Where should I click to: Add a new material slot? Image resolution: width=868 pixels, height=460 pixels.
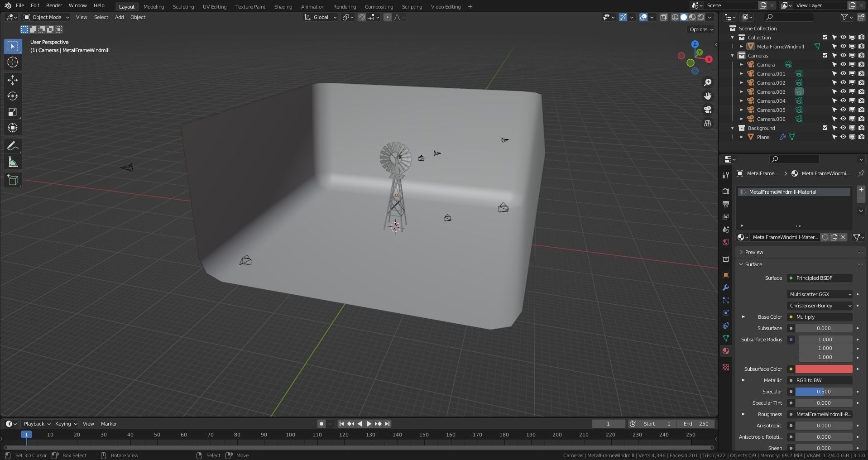pyautogui.click(x=861, y=190)
